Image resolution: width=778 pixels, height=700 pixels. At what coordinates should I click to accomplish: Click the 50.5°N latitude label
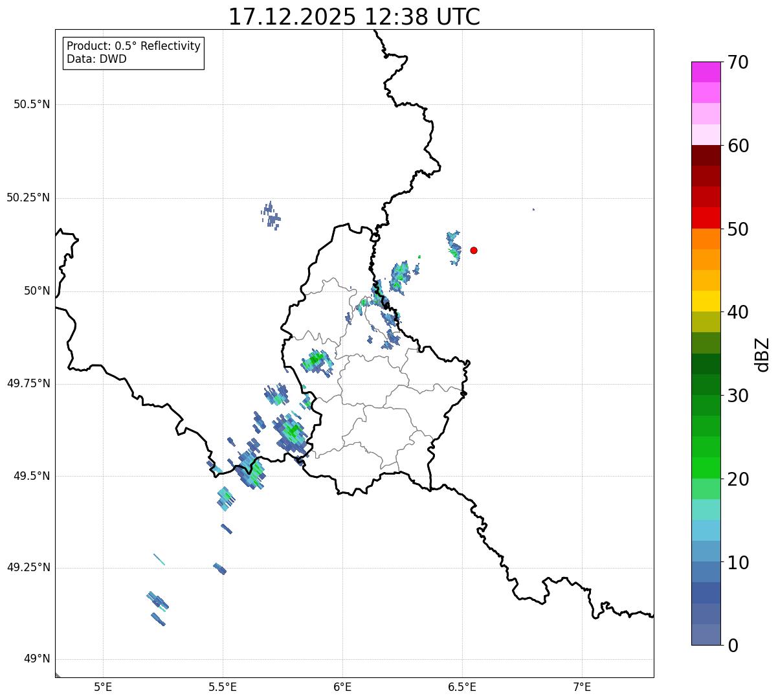coord(32,104)
